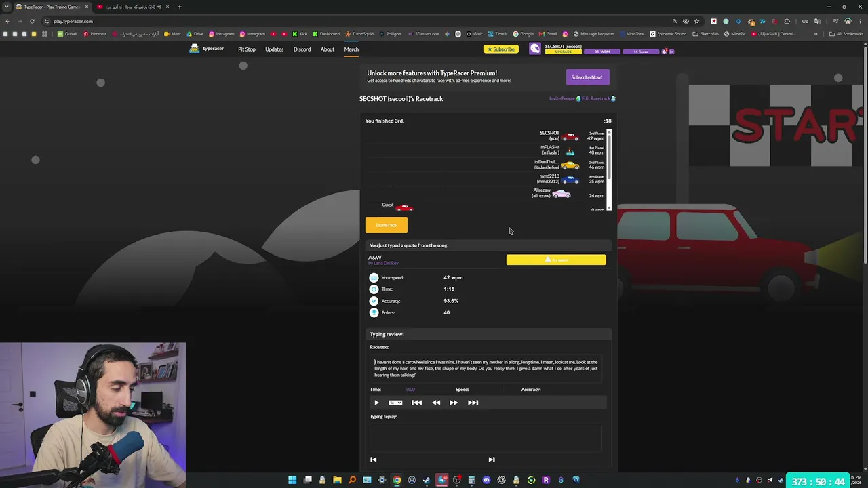Open Google Chrome on the taskbar
This screenshot has width=868, height=488.
tap(397, 480)
